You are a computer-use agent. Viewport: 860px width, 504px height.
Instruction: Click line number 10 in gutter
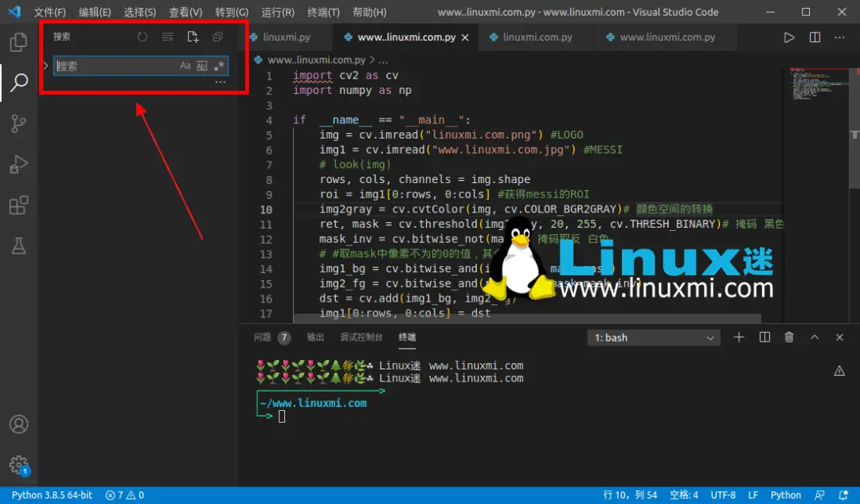pos(266,209)
